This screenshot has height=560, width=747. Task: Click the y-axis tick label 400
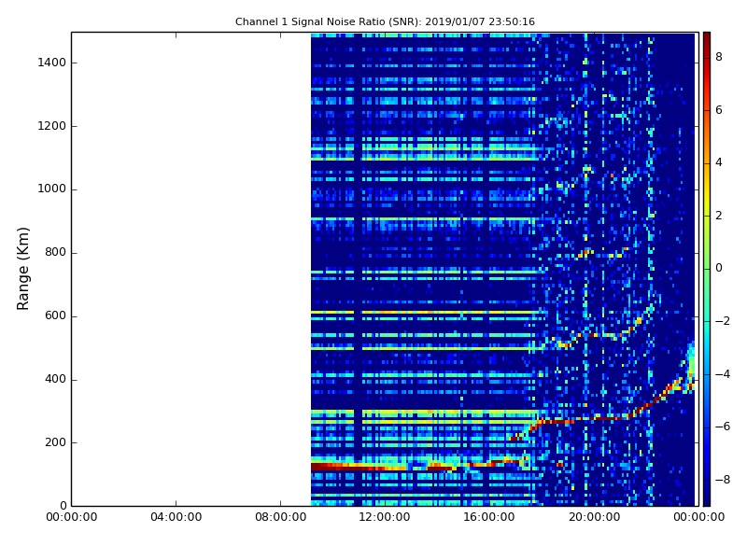point(55,379)
